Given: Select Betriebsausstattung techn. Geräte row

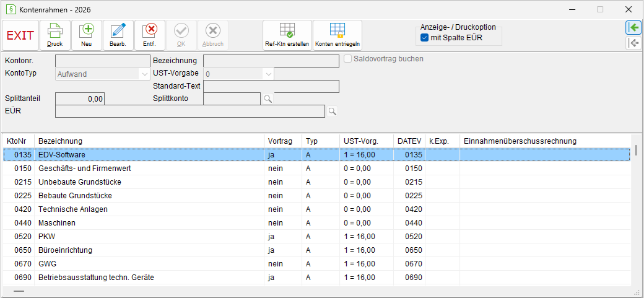Looking at the screenshot, I should tap(317, 277).
